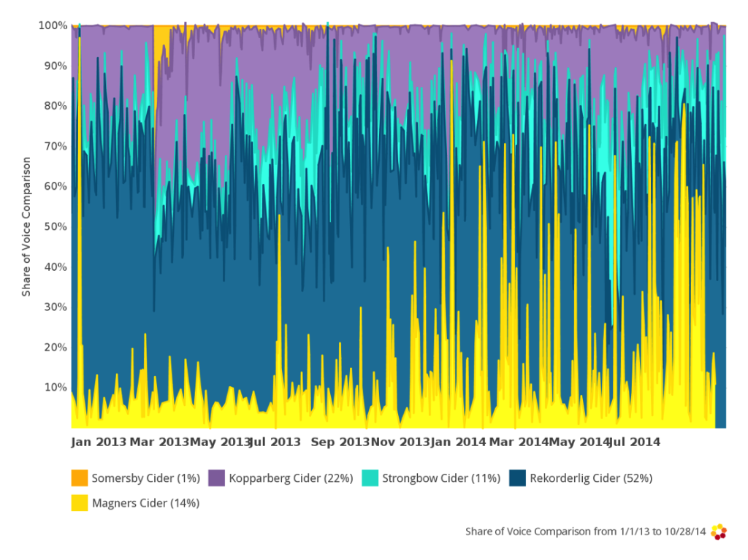The height and width of the screenshot is (560, 748).
Task: Select the 'Somersby Cider (1%)' legend label
Action: [x=146, y=478]
